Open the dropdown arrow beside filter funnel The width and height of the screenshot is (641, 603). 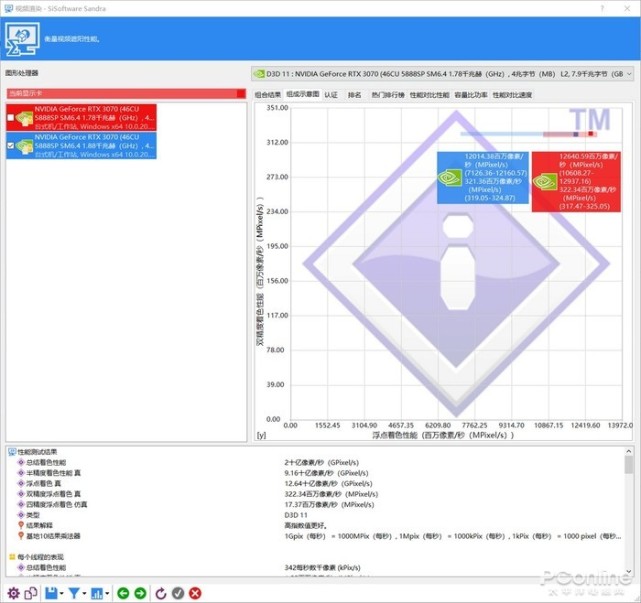[84, 594]
